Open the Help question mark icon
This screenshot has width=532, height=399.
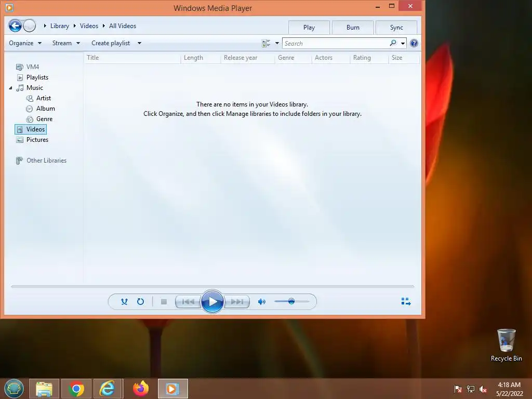click(x=414, y=43)
